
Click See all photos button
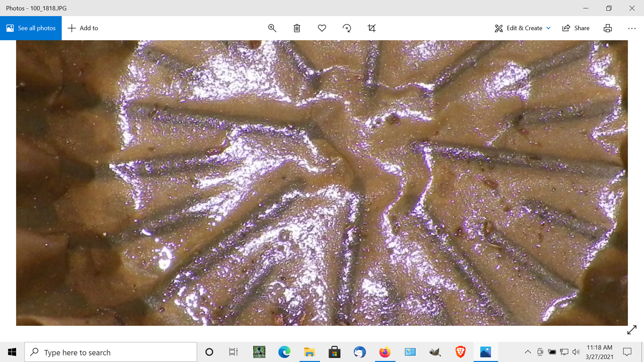pyautogui.click(x=31, y=28)
